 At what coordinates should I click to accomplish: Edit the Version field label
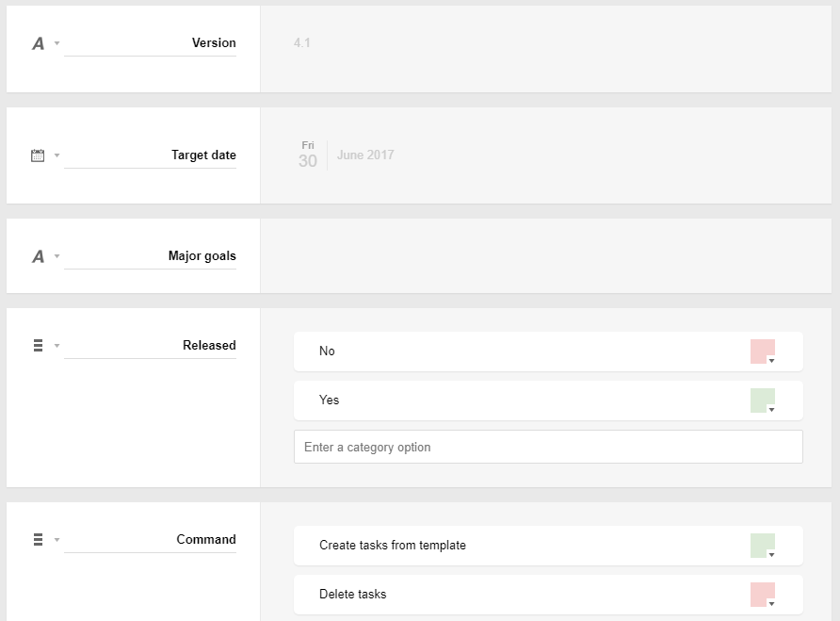(150, 43)
